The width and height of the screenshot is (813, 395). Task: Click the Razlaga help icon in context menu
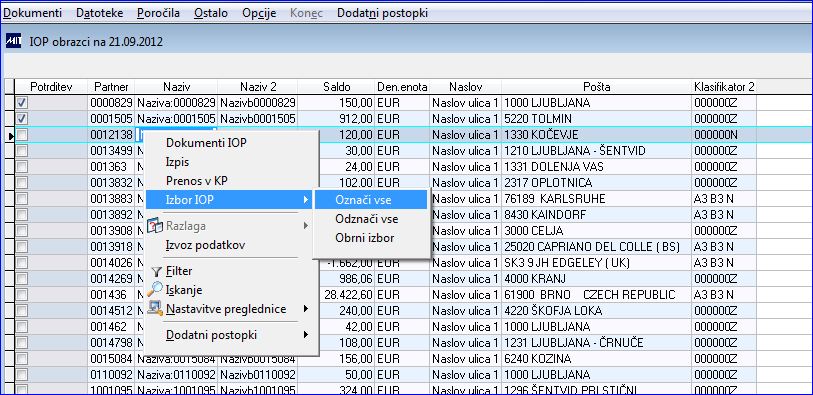[x=155, y=226]
